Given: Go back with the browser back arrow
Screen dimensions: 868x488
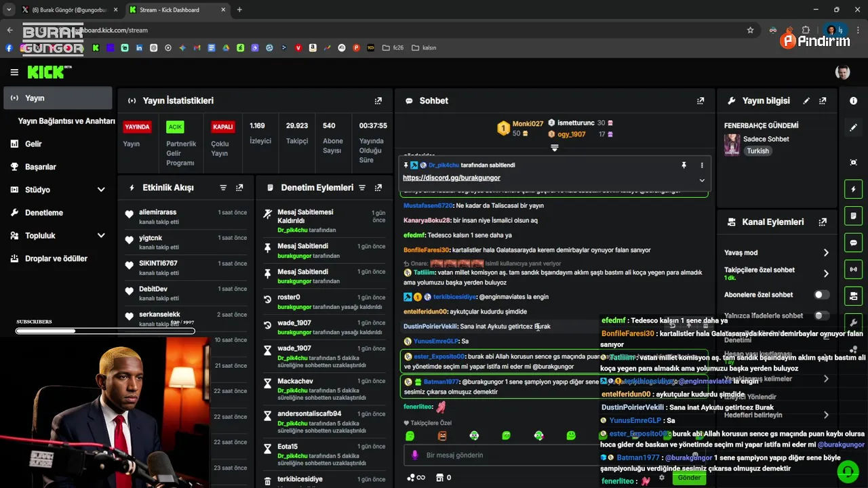Looking at the screenshot, I should pyautogui.click(x=9, y=30).
